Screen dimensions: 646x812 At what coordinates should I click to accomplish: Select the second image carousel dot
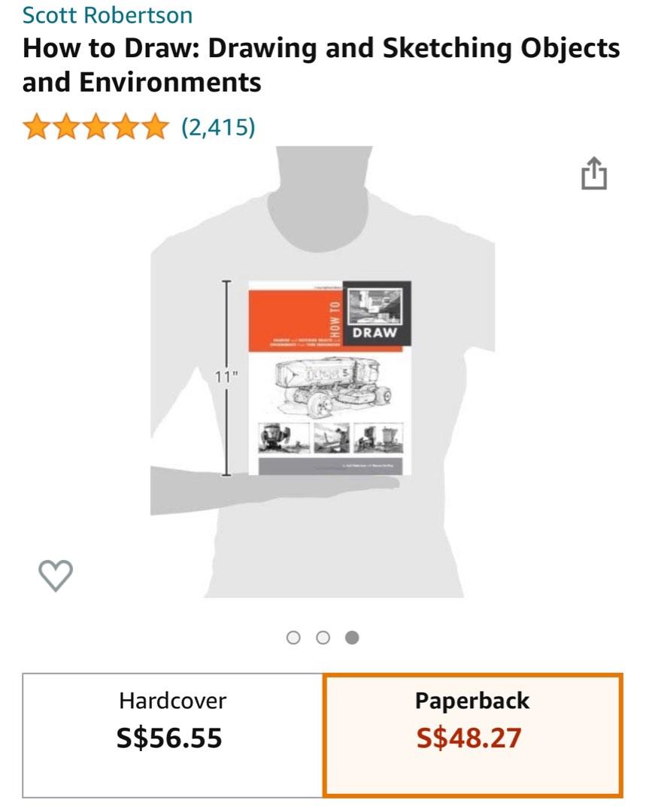323,638
